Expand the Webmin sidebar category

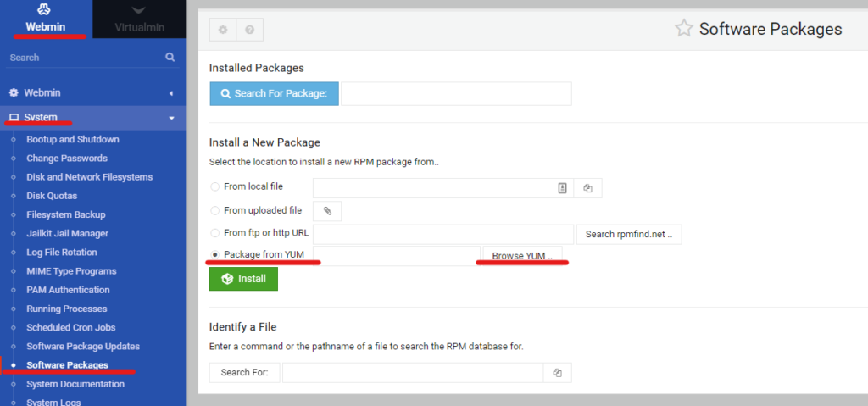click(x=93, y=93)
